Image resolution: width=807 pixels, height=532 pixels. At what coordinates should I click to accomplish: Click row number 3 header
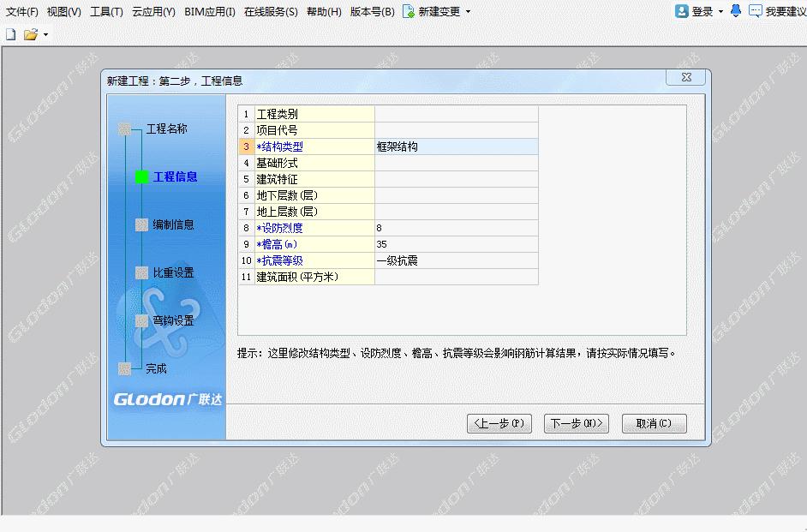(246, 146)
